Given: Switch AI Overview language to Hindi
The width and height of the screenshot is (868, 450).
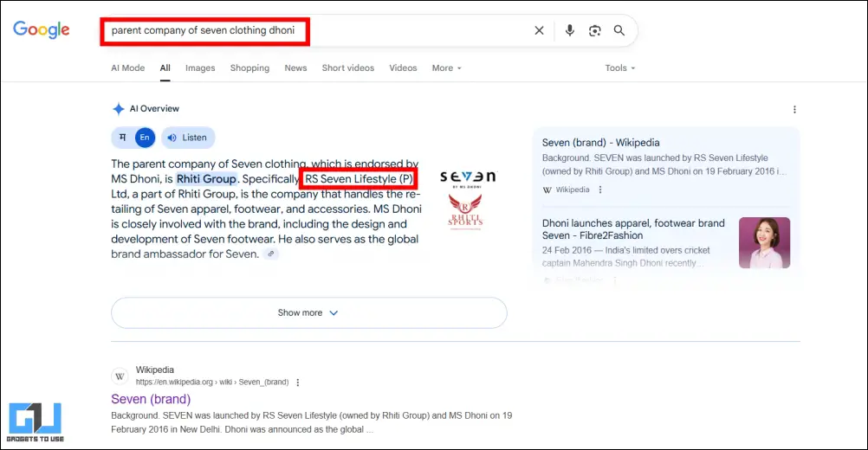Looking at the screenshot, I should [123, 138].
